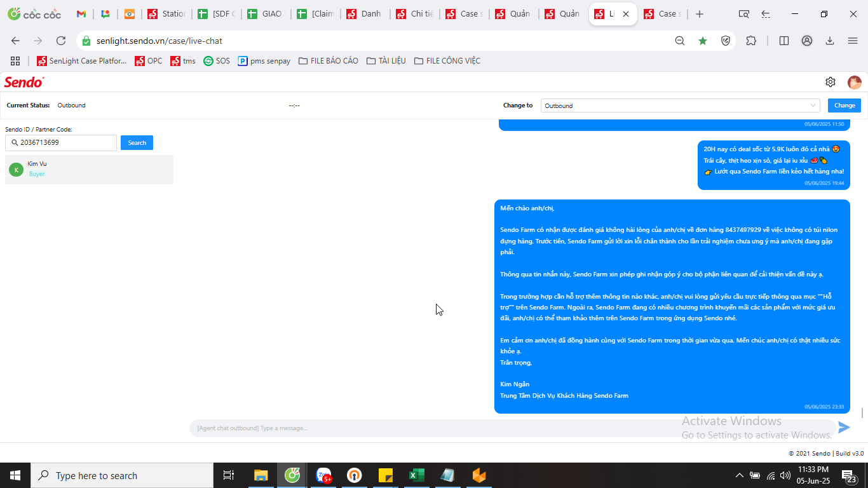Click the chat message input box
This screenshot has height=488, width=868.
point(512,428)
